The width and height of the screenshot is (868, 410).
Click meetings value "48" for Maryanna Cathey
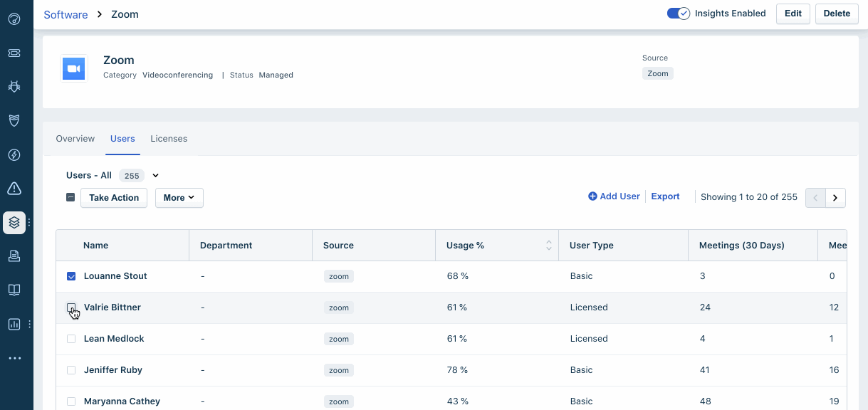[x=705, y=401]
